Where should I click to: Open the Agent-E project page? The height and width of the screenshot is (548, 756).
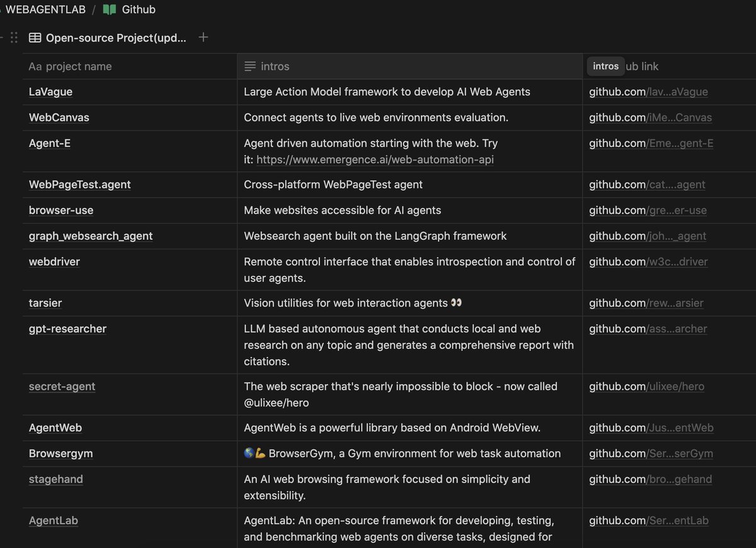50,144
